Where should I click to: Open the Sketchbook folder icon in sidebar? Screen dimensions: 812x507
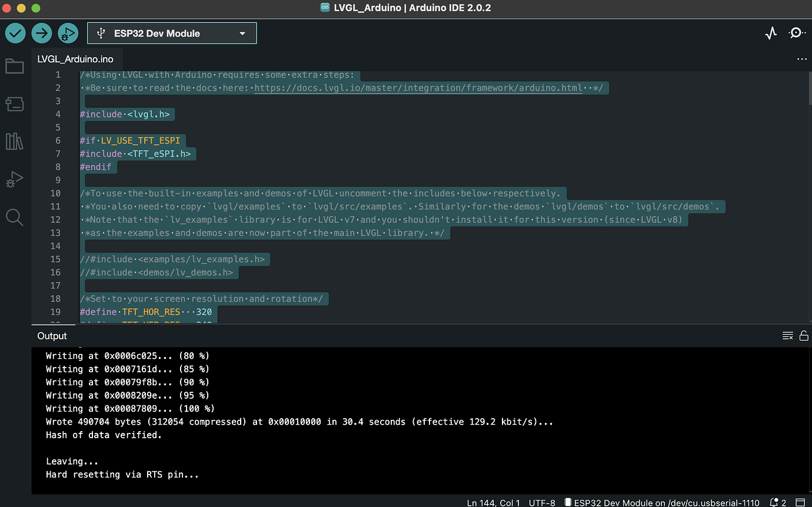coord(15,66)
